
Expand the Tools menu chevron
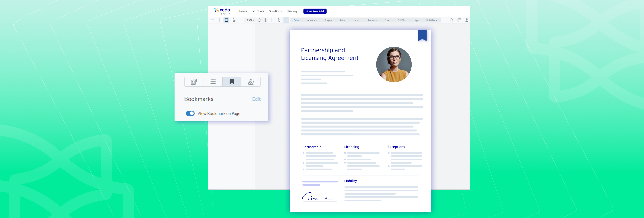tap(253, 11)
